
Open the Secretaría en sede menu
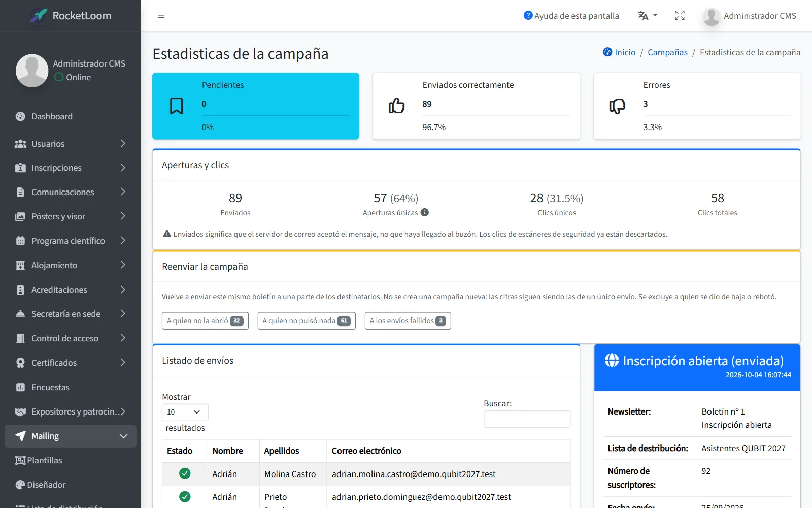point(71,314)
